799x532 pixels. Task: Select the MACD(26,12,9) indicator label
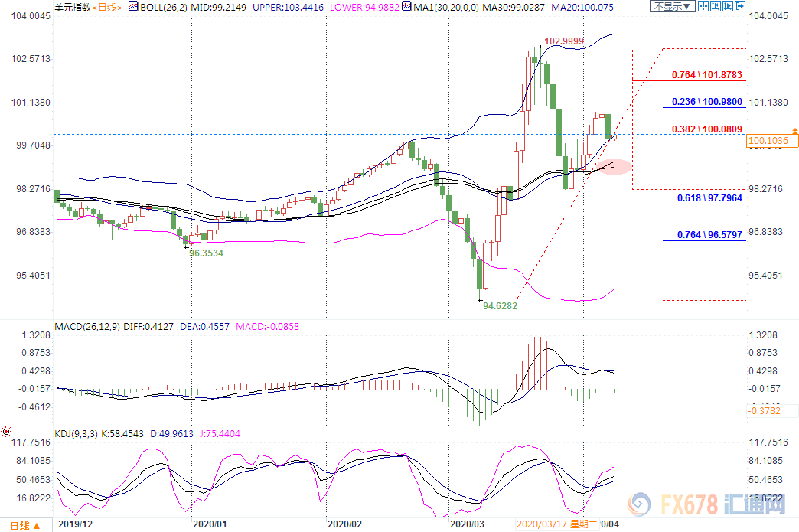coord(88,327)
